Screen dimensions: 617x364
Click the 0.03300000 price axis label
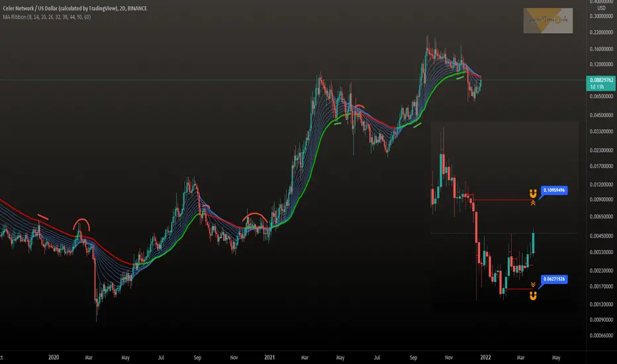pos(601,132)
